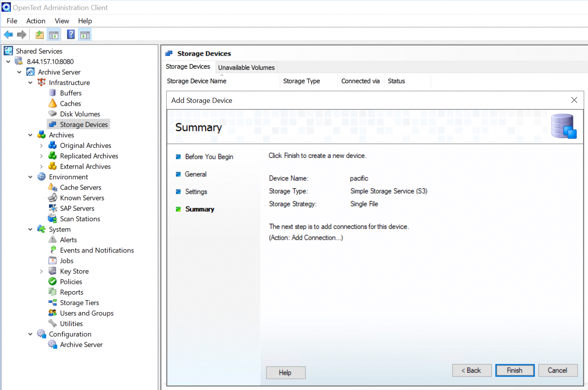Collapse the System tree node
The height and width of the screenshot is (390, 588).
pyautogui.click(x=30, y=229)
